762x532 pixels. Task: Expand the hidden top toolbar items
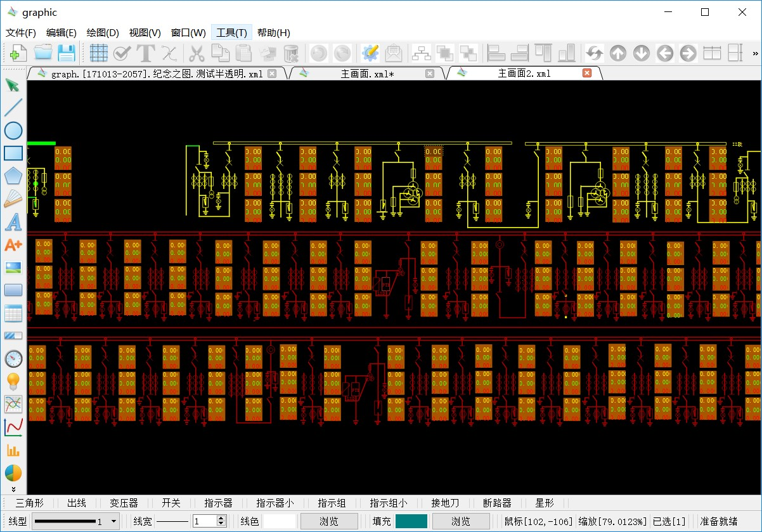point(754,53)
